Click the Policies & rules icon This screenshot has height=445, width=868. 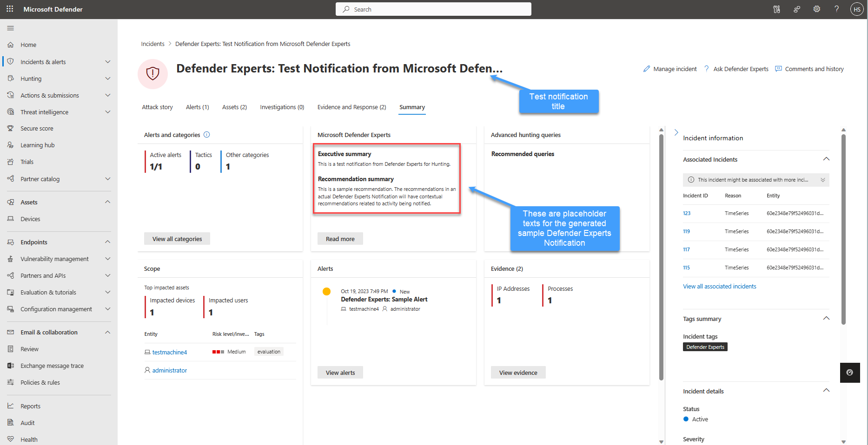(x=10, y=382)
